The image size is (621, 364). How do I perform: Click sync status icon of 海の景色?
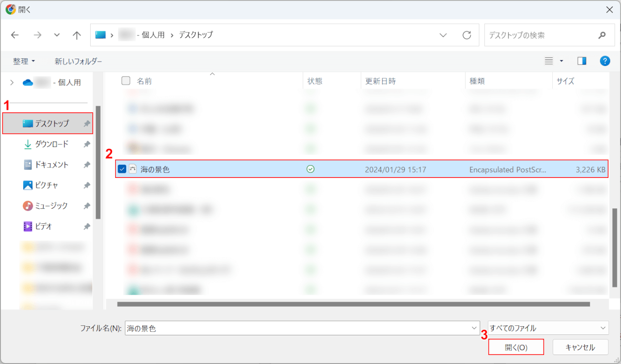[x=311, y=169]
